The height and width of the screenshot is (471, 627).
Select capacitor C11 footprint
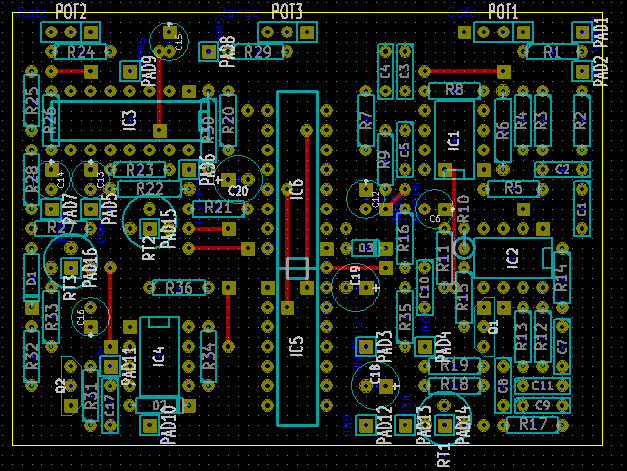pyautogui.click(x=542, y=386)
